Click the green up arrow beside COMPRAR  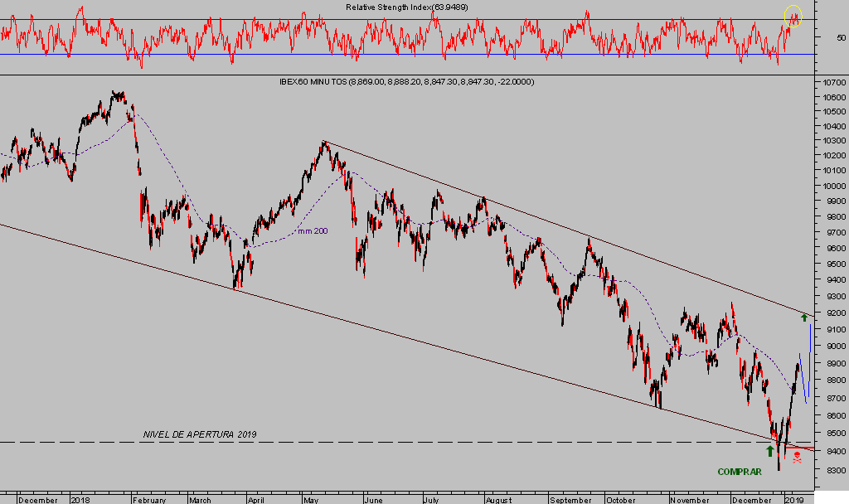pyautogui.click(x=770, y=451)
